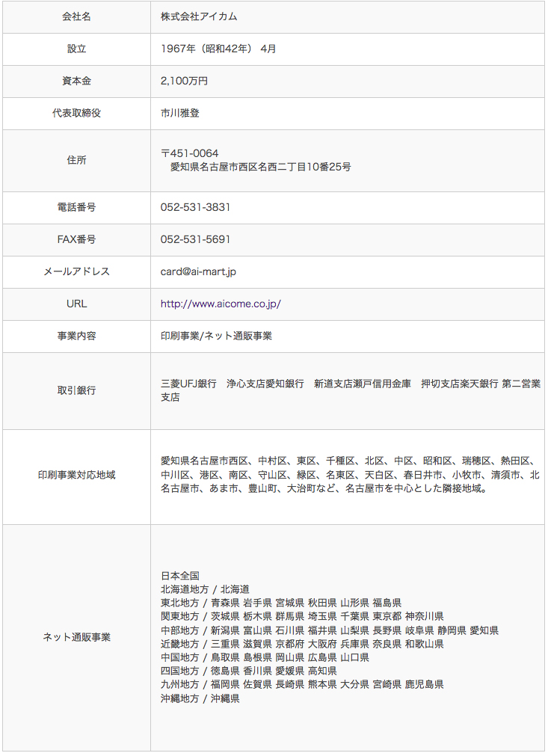Click the 東北地方 prefecture line

point(281,603)
